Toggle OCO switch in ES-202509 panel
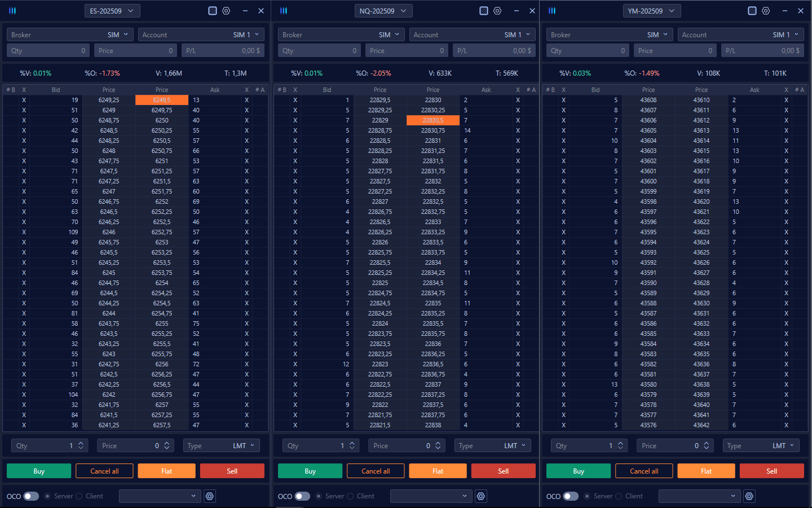812x508 pixels. (x=31, y=496)
